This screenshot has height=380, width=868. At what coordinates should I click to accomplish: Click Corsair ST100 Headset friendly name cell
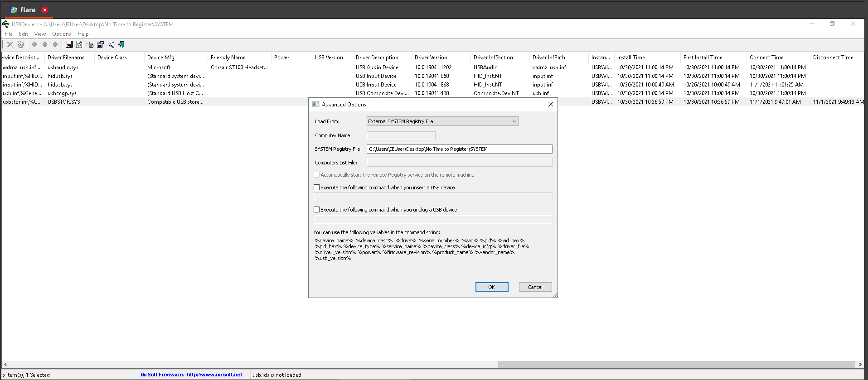[x=239, y=67]
